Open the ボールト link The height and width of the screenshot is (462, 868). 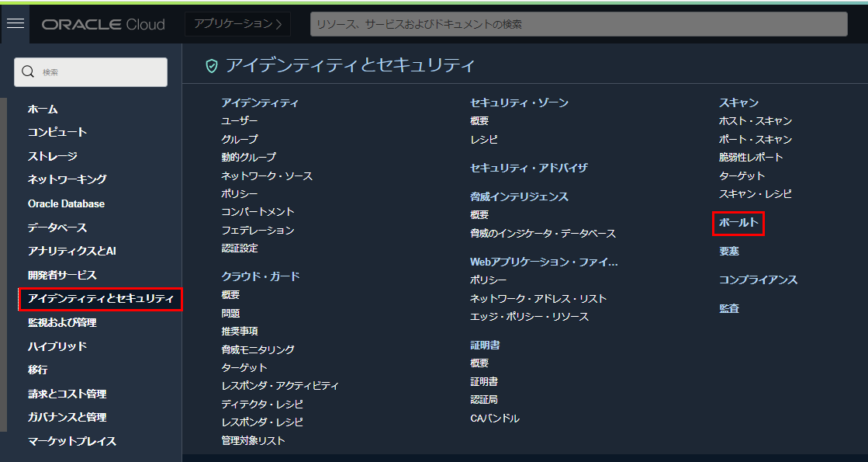tap(738, 224)
